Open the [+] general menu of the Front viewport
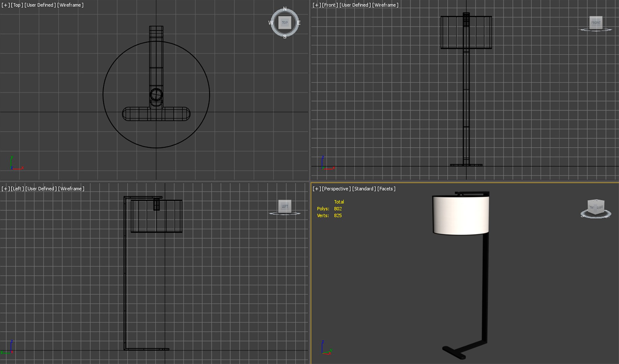 [317, 5]
